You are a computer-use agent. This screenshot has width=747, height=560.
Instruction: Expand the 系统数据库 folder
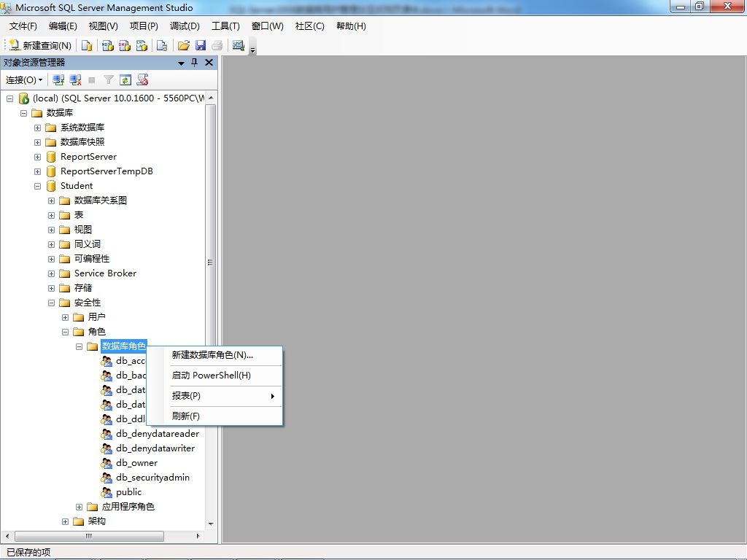[x=37, y=128]
